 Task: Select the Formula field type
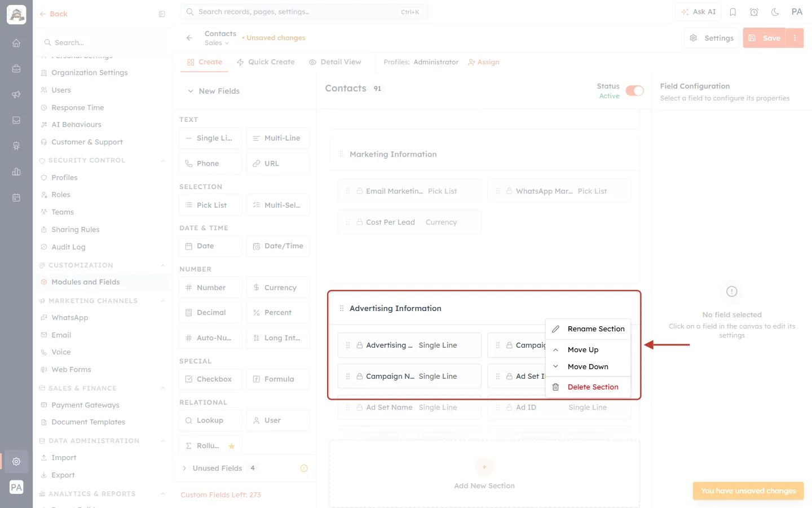coord(278,379)
